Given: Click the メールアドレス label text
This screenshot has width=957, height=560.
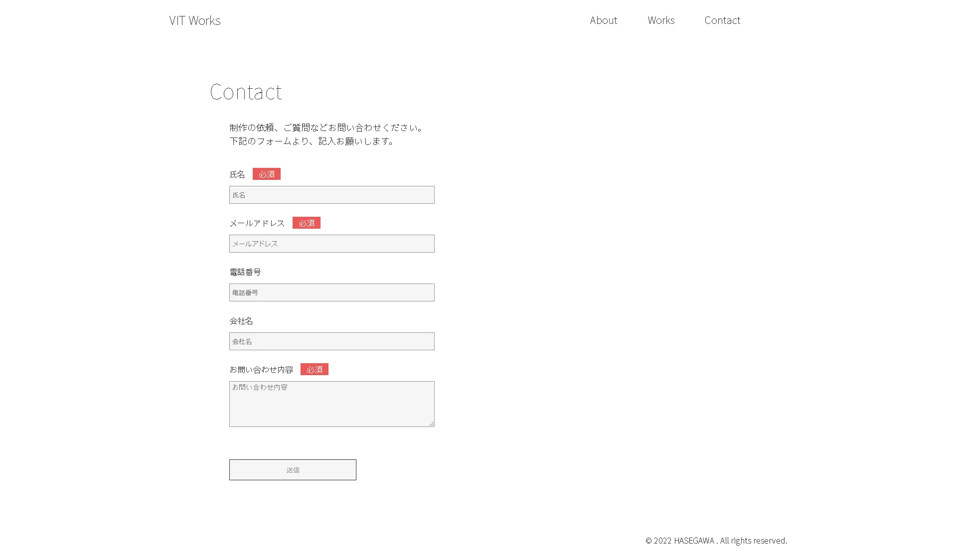Looking at the screenshot, I should (x=257, y=223).
